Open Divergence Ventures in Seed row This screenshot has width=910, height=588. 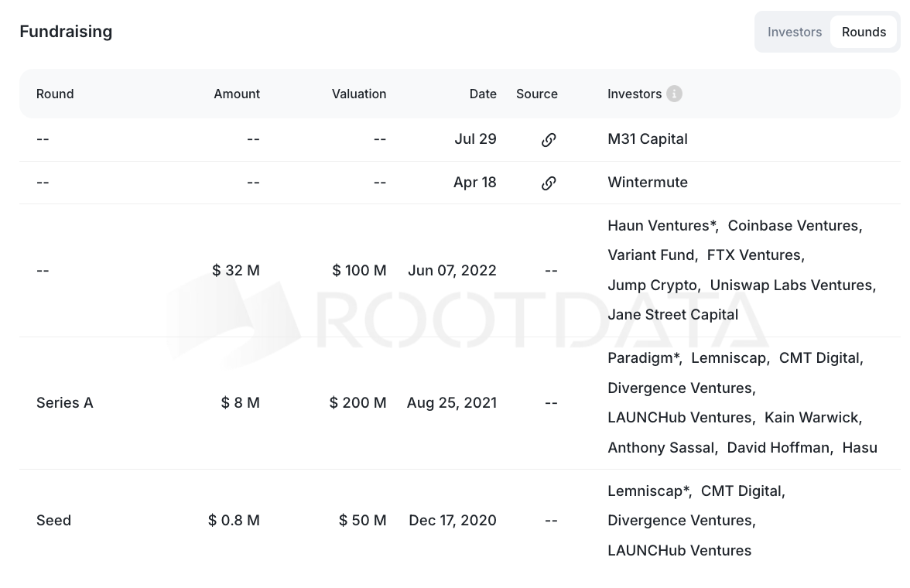point(681,521)
